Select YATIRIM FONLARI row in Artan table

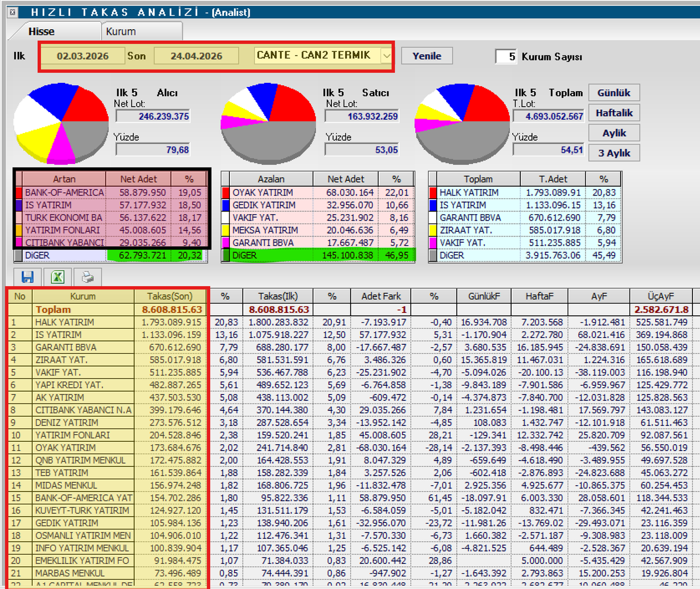(x=111, y=230)
